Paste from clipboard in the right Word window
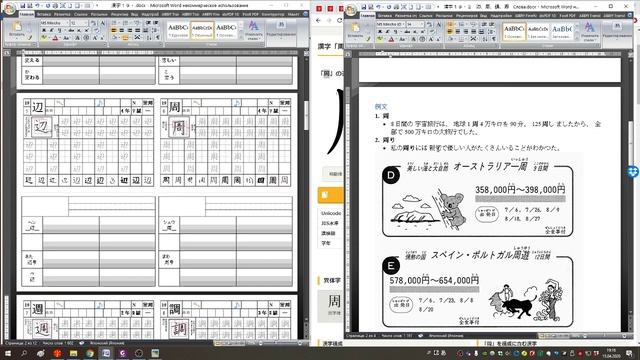The image size is (640, 360). pyautogui.click(x=355, y=30)
